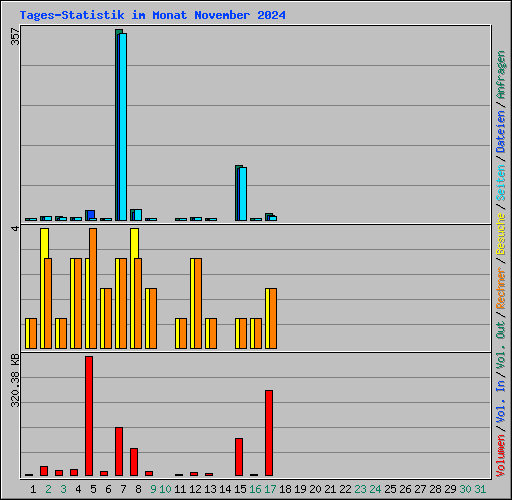
Task: Click the orange hosts bar for day 12
Action: [x=198, y=303]
